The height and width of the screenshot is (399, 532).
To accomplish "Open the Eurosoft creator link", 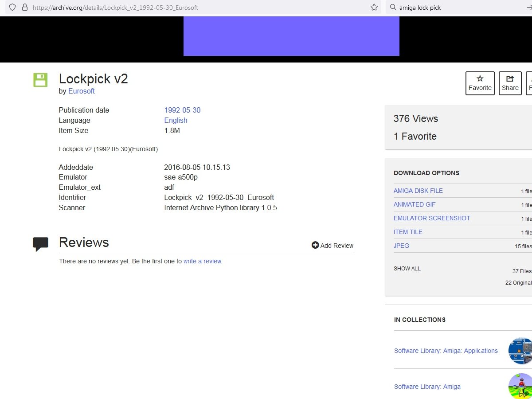I will click(81, 91).
